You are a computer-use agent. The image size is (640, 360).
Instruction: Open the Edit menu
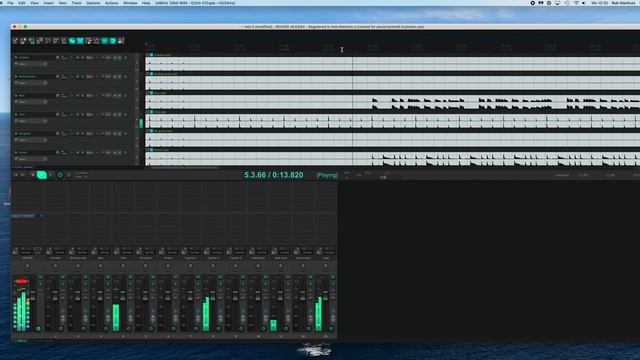coord(22,3)
